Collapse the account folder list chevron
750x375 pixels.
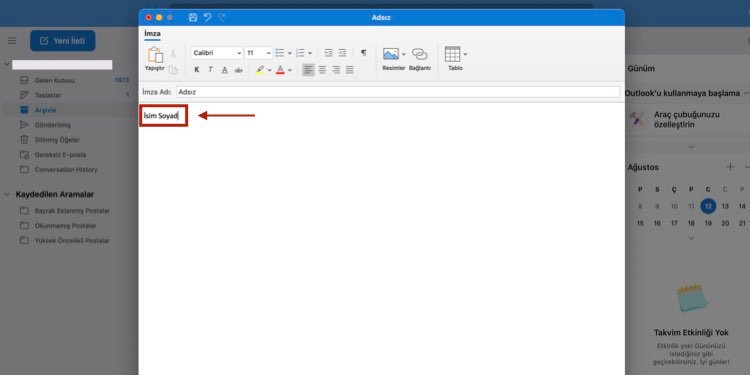click(7, 64)
